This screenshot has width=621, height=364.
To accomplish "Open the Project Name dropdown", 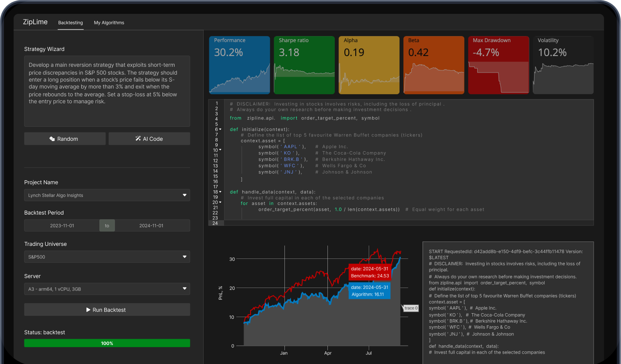I will coord(107,195).
